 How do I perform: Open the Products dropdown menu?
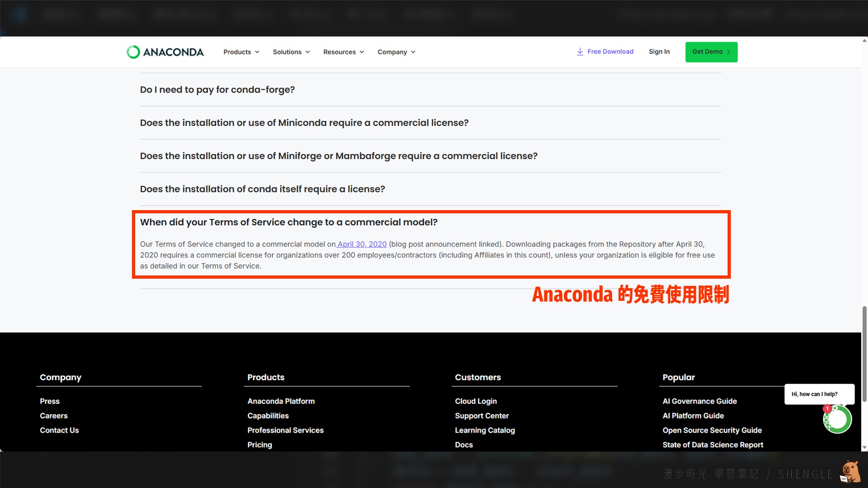pyautogui.click(x=241, y=52)
